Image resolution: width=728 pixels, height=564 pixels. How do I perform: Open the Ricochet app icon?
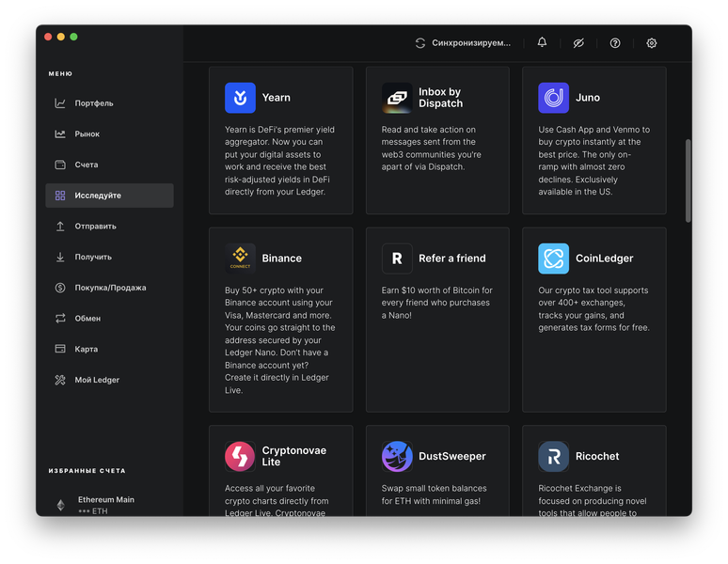point(553,457)
